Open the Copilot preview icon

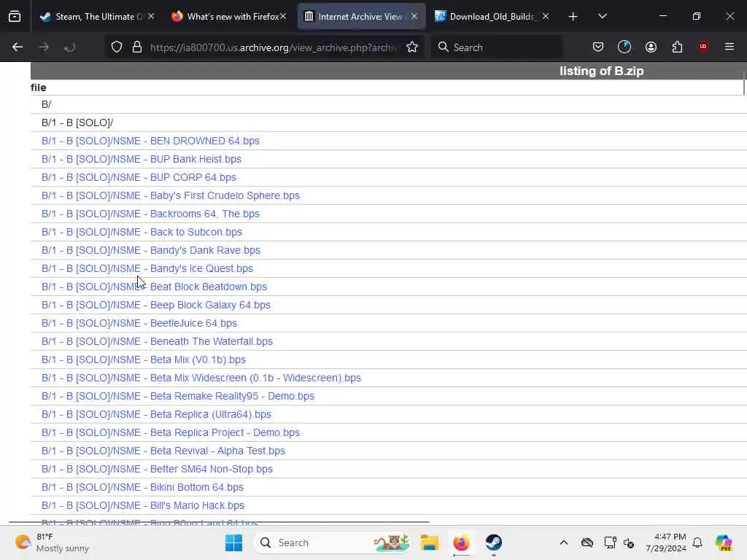coord(724,542)
